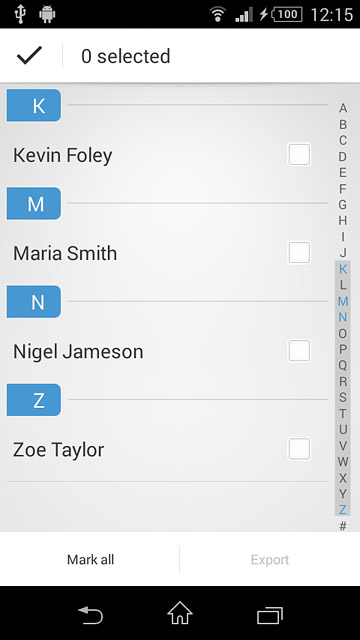The width and height of the screenshot is (360, 640).
Task: Tap the blue Z section header
Action: click(34, 400)
